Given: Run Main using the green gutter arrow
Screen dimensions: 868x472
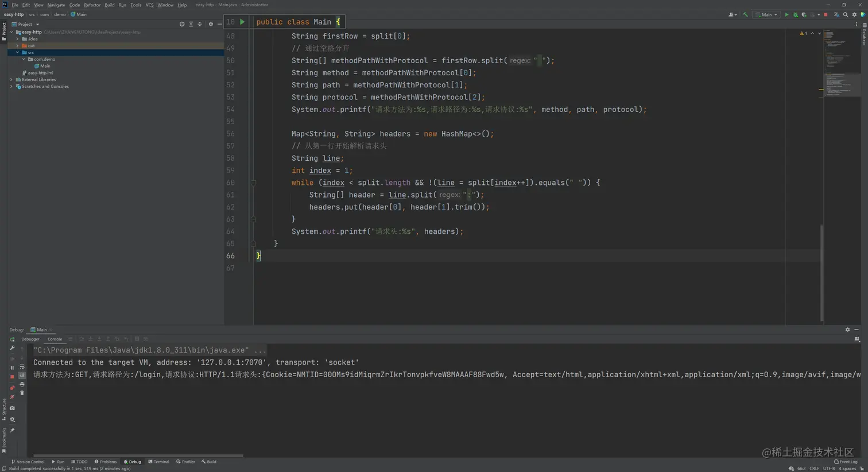Looking at the screenshot, I should click(x=242, y=22).
